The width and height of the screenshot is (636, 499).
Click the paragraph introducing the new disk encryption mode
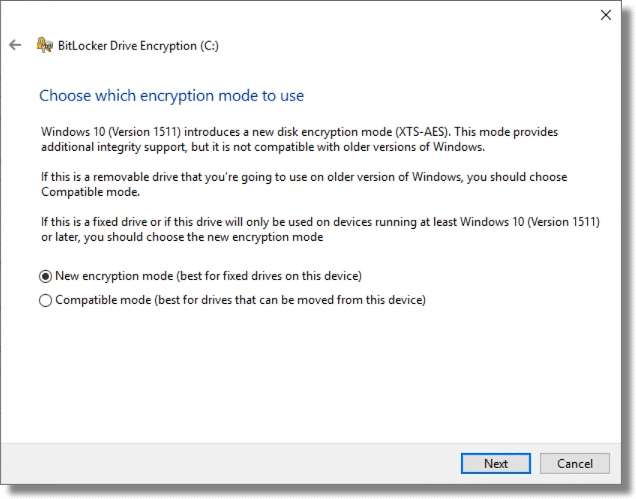pos(300,140)
